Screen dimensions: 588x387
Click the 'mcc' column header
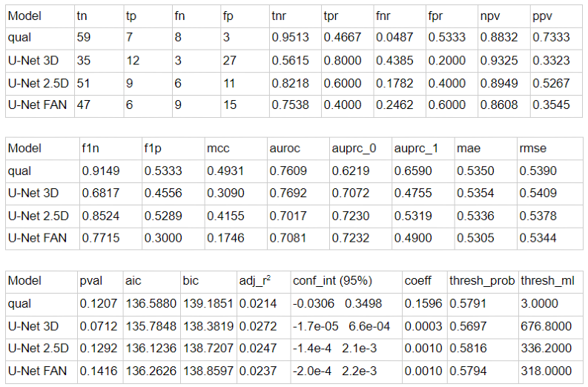pos(216,148)
